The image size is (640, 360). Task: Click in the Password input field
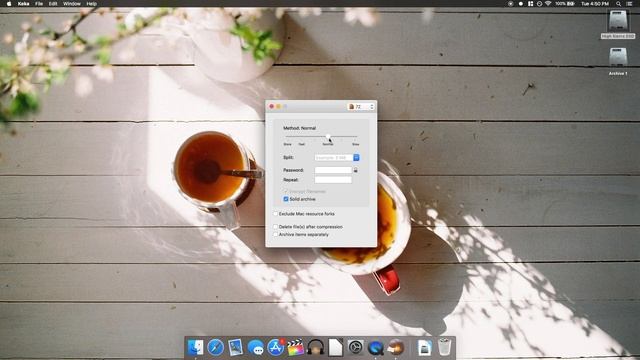click(x=333, y=170)
